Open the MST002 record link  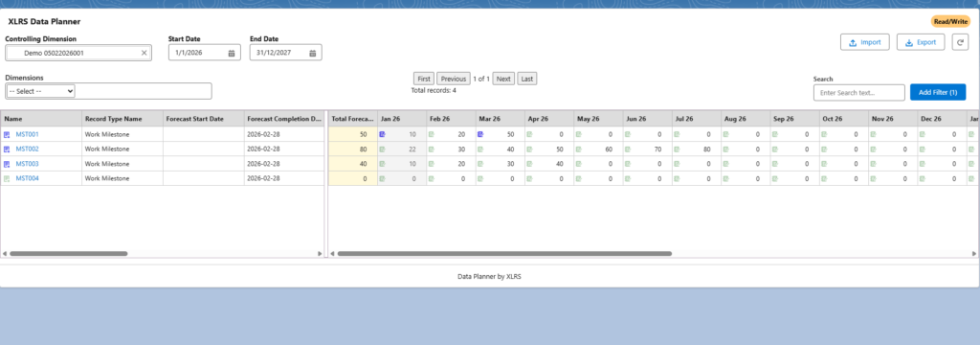tap(28, 149)
